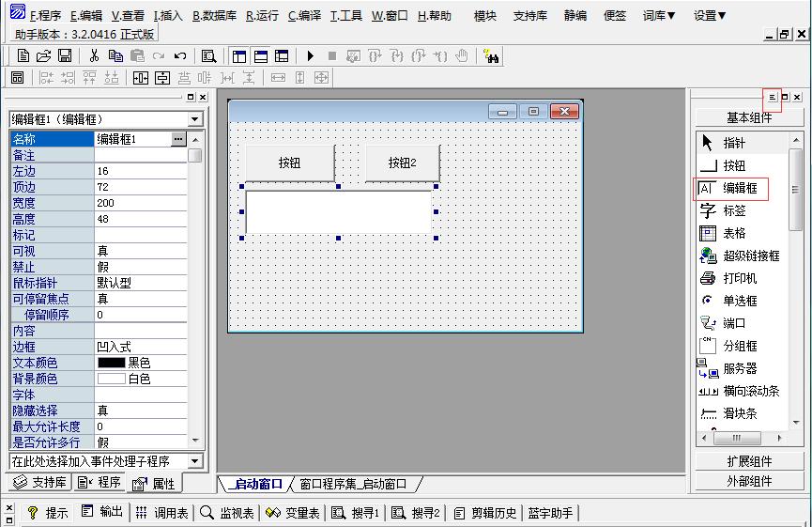Toggle the work folder panel icon
812x527 pixels.
click(239, 56)
